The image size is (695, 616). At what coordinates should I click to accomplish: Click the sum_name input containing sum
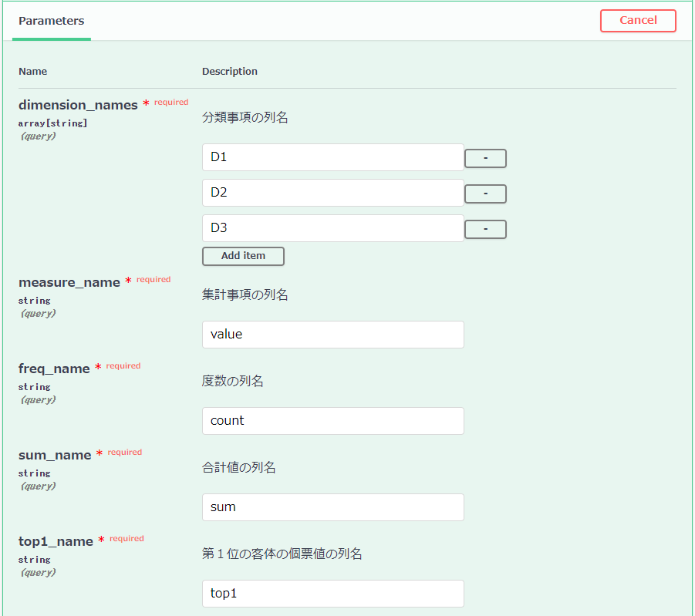pyautogui.click(x=332, y=507)
